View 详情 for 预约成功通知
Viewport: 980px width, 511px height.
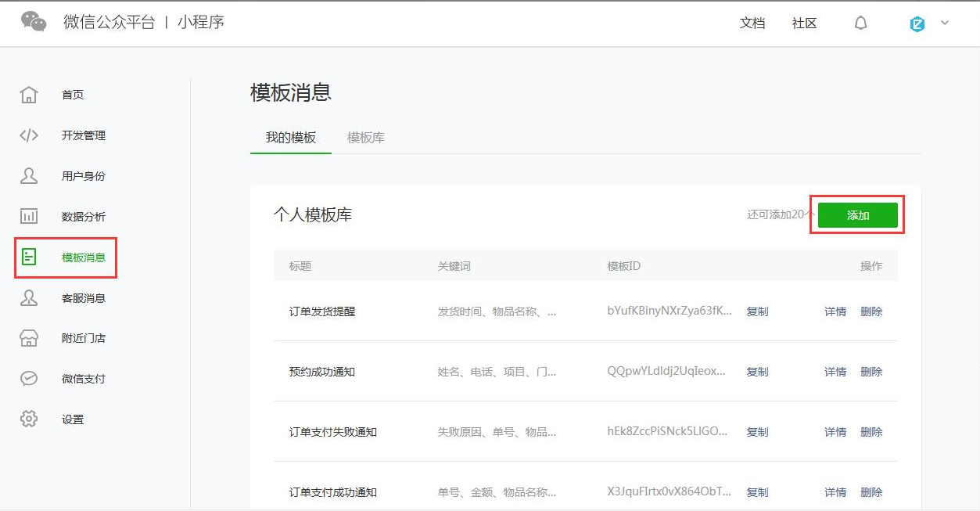835,372
